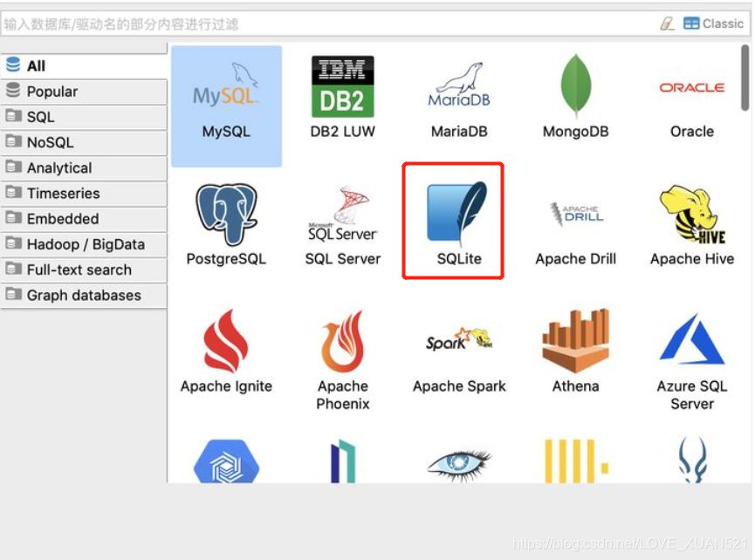
Task: Choose the Azure SQL Server driver
Action: point(692,361)
